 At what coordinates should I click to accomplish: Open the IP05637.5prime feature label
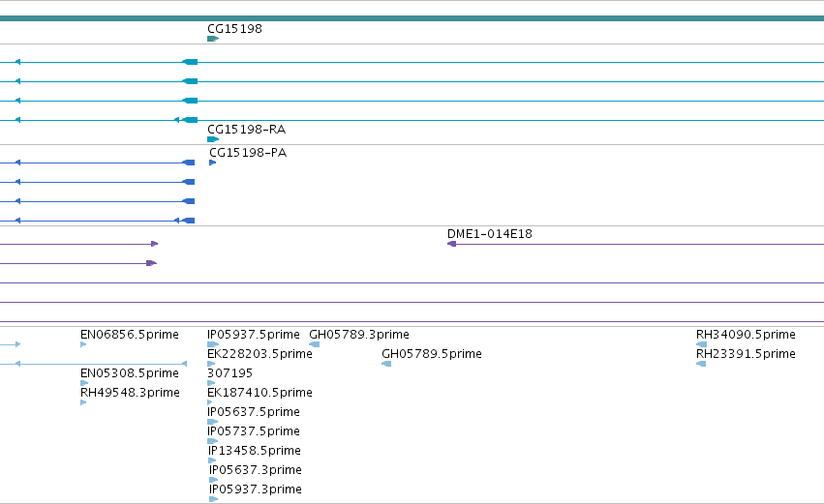(x=254, y=412)
